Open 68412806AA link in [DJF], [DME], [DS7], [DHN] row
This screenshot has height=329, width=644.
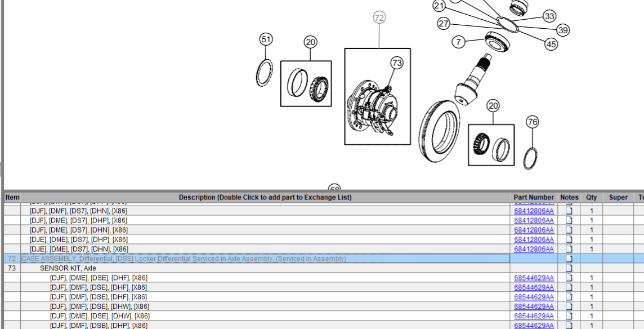(534, 230)
